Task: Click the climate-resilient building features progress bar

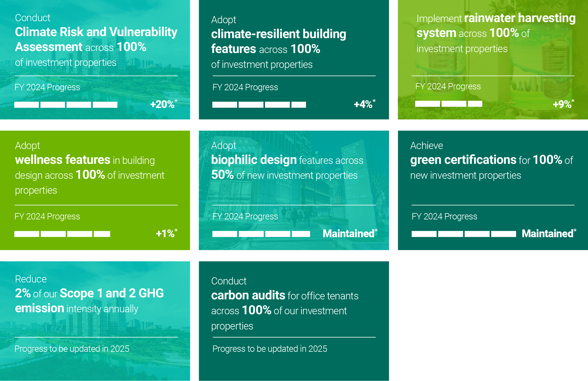Action: pos(259,105)
